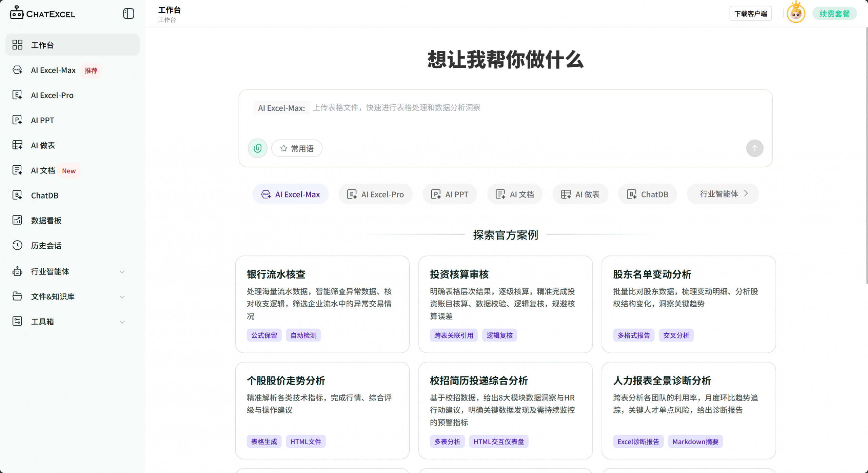Click the 逻辑复核 tag
Image resolution: width=868 pixels, height=473 pixels.
pyautogui.click(x=499, y=335)
